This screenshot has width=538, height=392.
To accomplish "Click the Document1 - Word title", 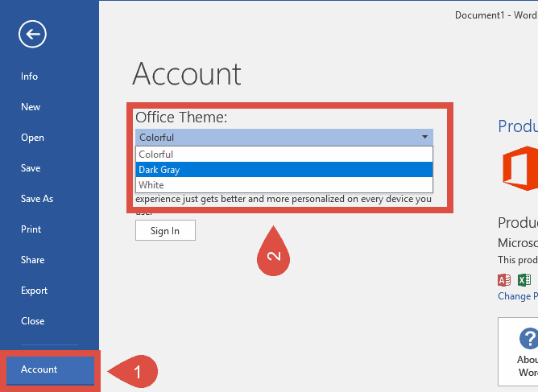I will coord(496,15).
